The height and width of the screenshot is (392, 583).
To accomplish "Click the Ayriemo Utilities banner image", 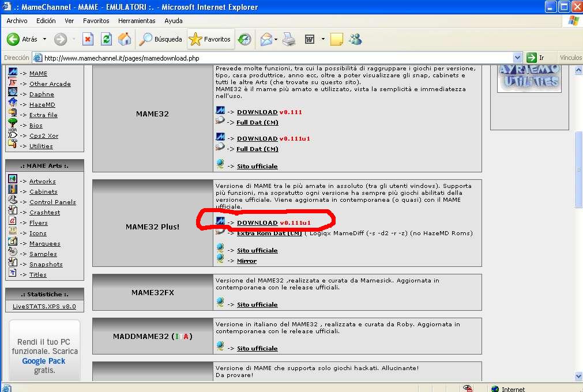I will (x=529, y=78).
